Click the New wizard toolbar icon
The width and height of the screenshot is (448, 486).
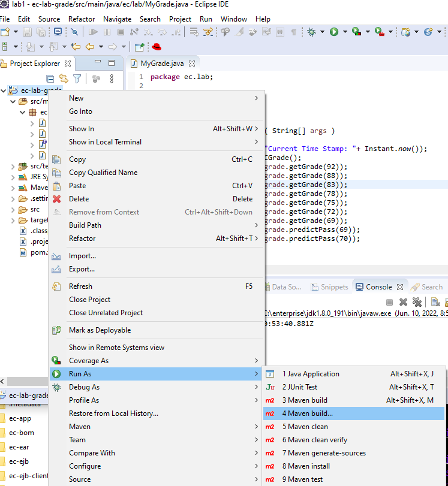pos(5,32)
